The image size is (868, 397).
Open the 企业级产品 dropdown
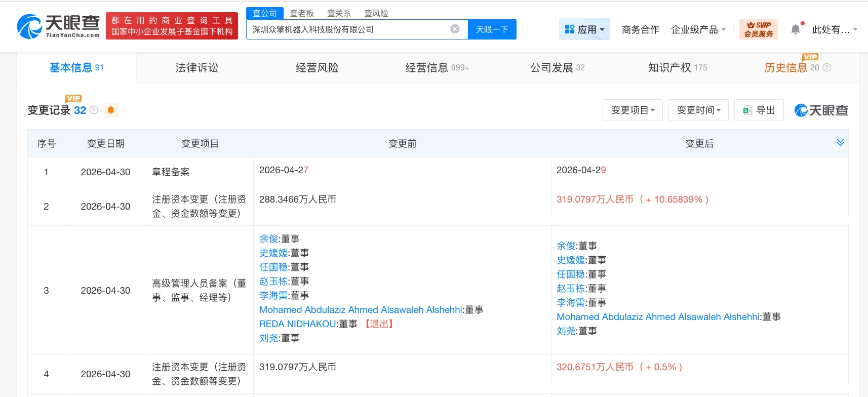tap(698, 29)
